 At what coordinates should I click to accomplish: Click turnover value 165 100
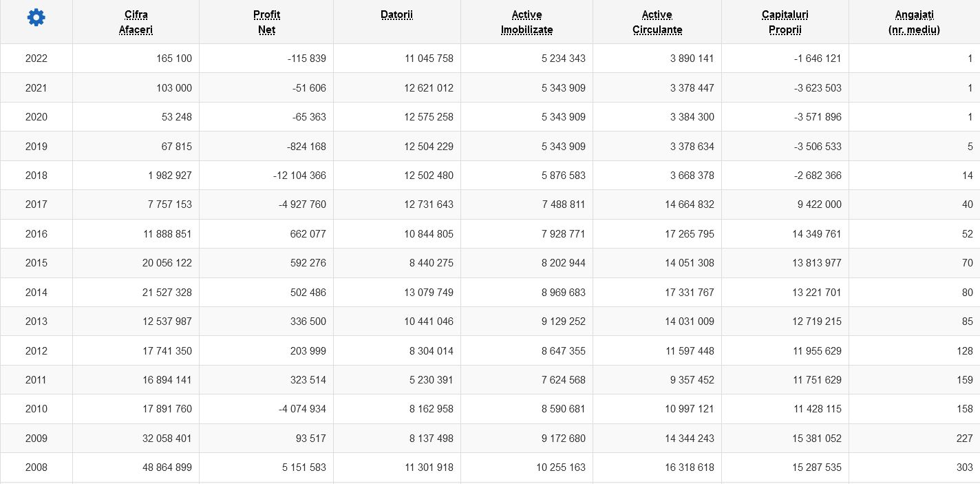pyautogui.click(x=174, y=59)
